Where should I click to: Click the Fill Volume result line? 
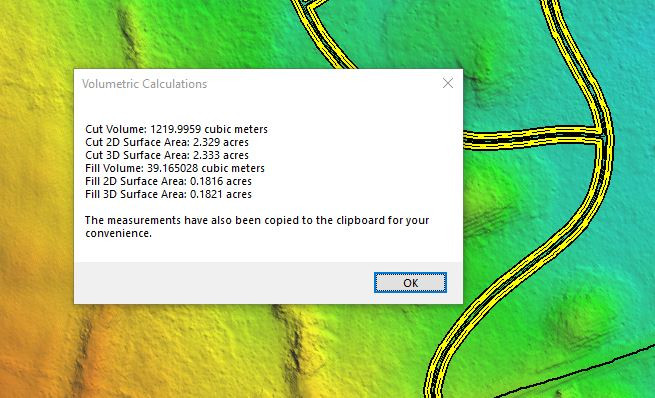click(x=175, y=168)
